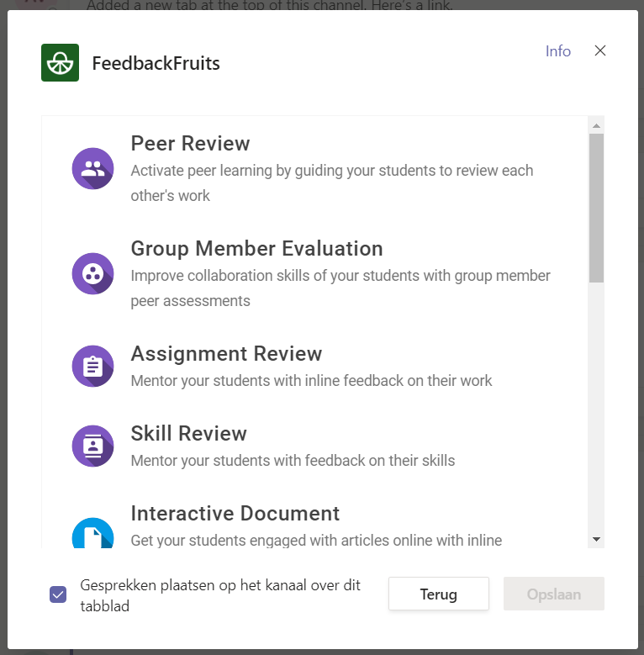Click the green FeedbackFruits logo
Screen dimensions: 644x655
61,63
